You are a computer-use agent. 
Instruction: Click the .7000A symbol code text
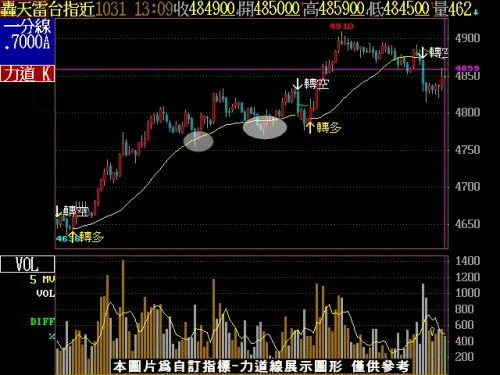pos(27,42)
